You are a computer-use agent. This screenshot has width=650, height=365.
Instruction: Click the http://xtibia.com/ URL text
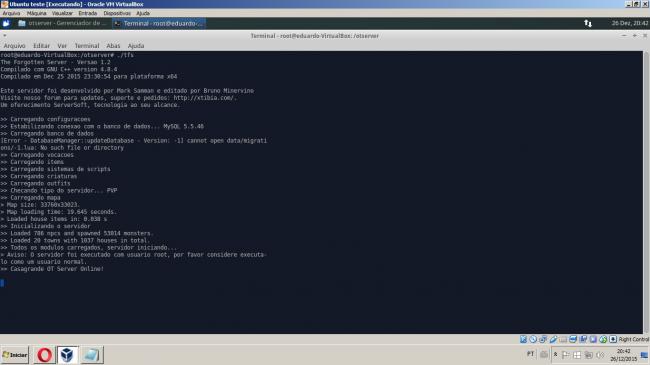205,98
